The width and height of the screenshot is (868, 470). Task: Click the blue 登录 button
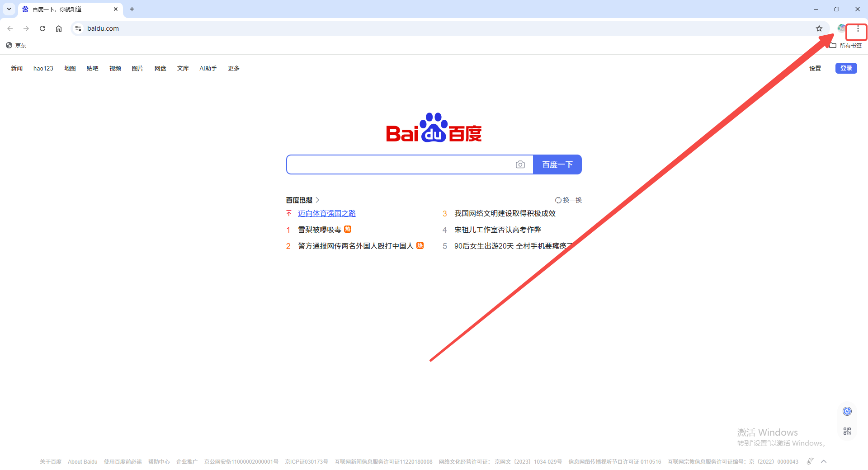[846, 68]
